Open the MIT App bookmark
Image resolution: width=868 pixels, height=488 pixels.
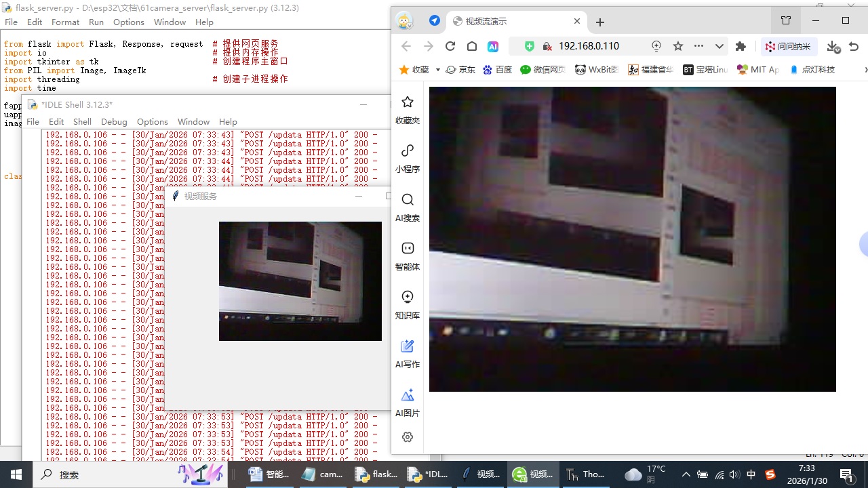pyautogui.click(x=758, y=70)
